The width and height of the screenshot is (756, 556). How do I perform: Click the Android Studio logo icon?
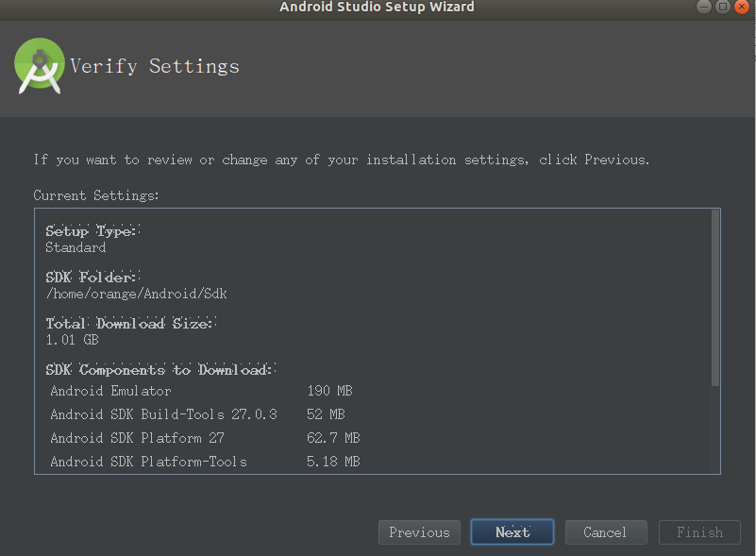(40, 65)
